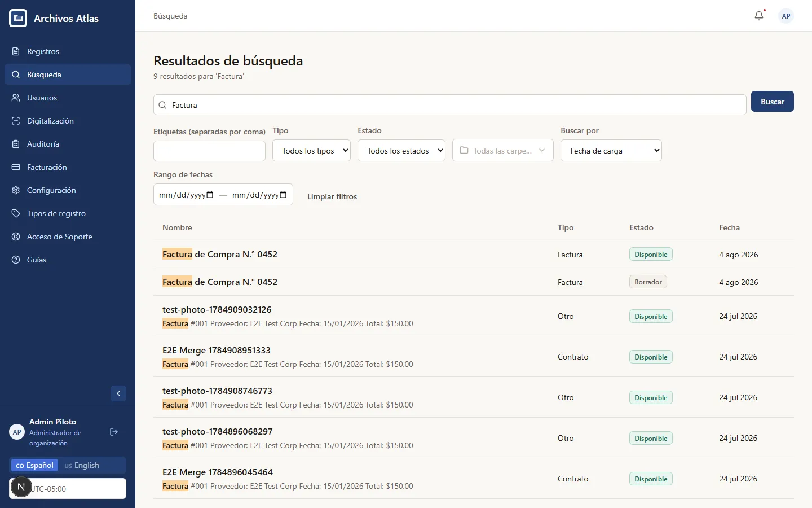The width and height of the screenshot is (812, 508).
Task: Open the Auditoría section
Action: point(68,144)
